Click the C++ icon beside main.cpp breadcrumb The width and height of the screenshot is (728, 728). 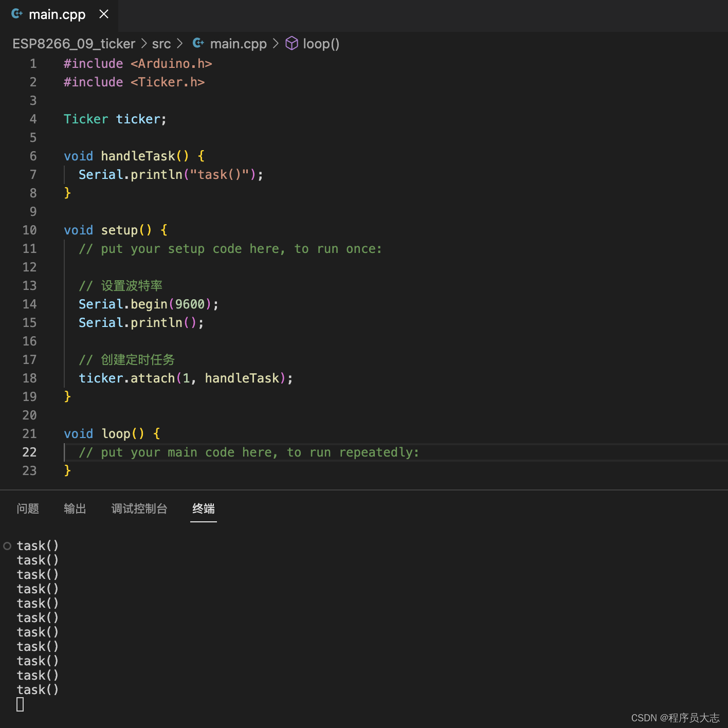click(198, 43)
